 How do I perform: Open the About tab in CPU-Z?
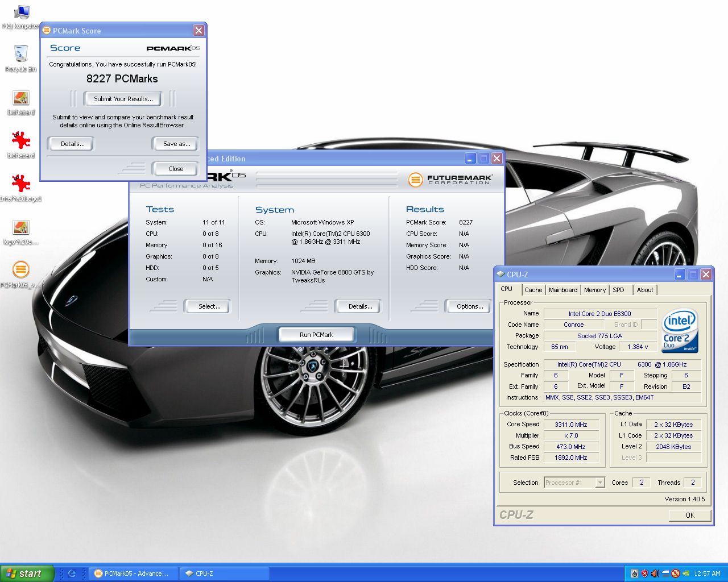tap(645, 290)
